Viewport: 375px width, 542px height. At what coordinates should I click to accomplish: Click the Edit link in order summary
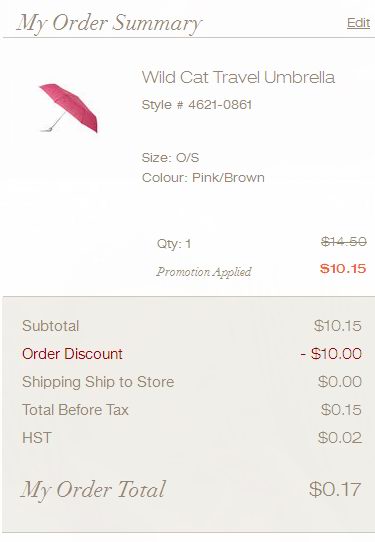click(x=358, y=23)
